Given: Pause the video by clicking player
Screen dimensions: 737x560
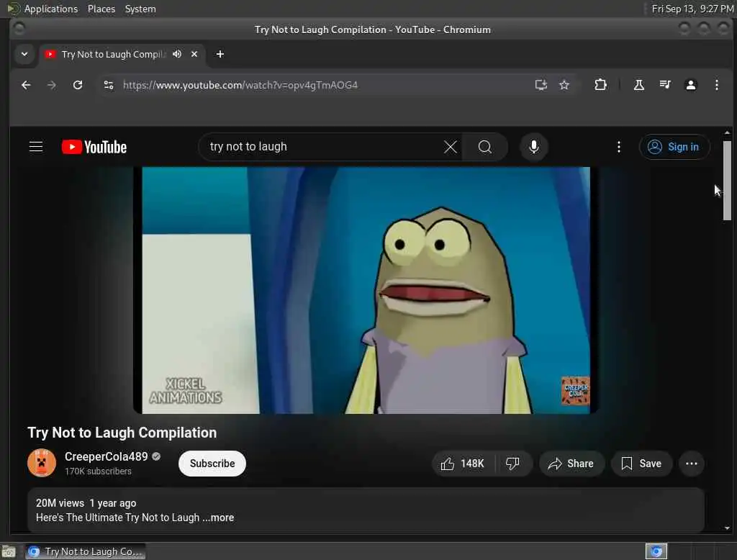Looking at the screenshot, I should click(366, 290).
